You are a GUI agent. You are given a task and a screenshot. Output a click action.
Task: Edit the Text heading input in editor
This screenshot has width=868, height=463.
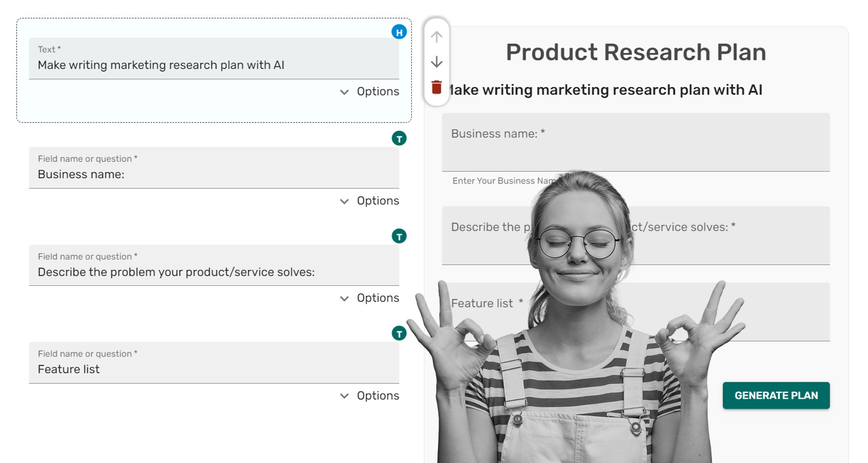(214, 65)
